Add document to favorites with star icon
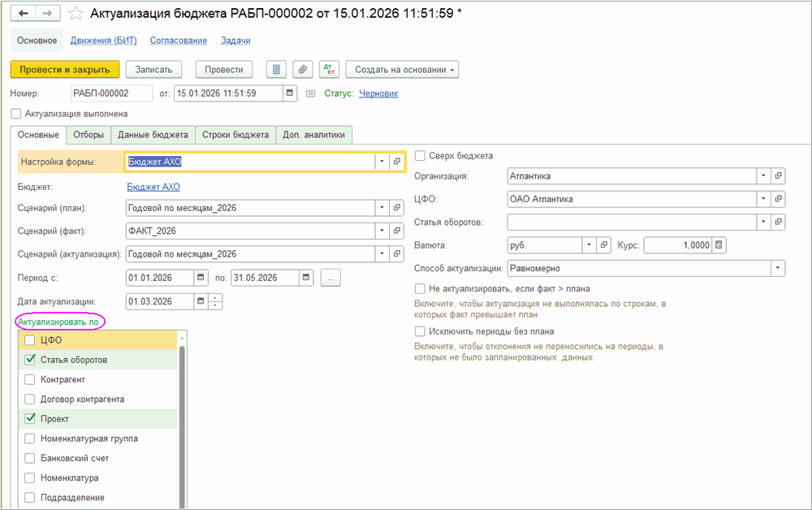The width and height of the screenshot is (812, 510). tap(76, 14)
